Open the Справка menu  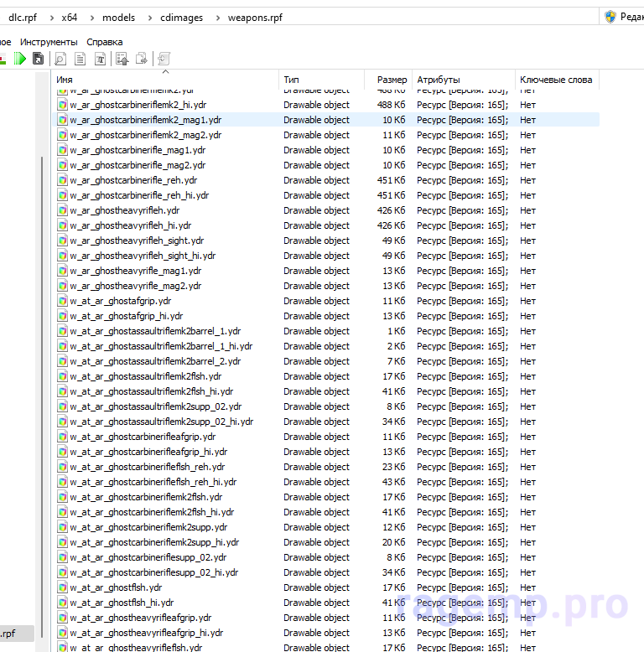click(x=105, y=42)
